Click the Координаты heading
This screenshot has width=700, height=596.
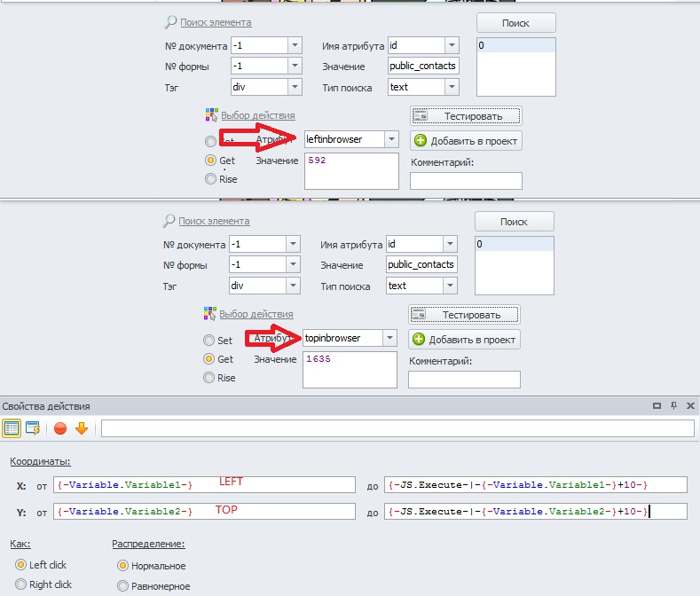pos(40,461)
